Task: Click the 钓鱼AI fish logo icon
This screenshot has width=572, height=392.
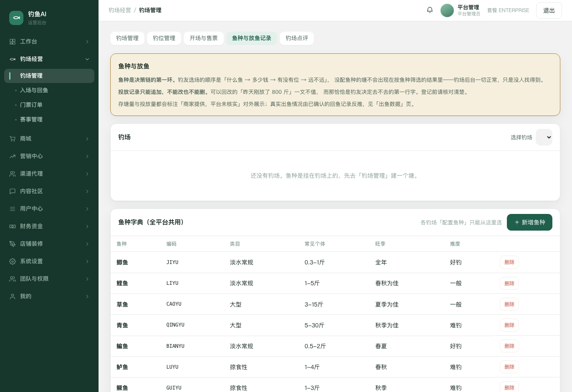Action: coord(16,18)
